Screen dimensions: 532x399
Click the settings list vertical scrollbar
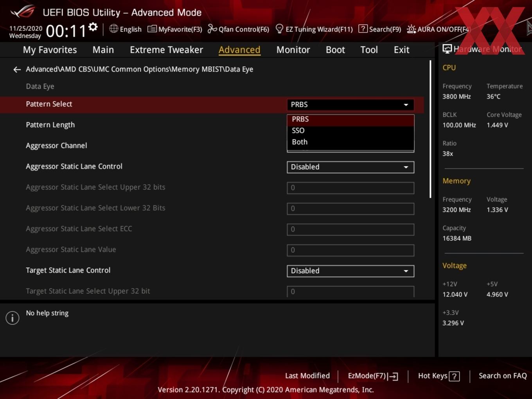coord(430,129)
